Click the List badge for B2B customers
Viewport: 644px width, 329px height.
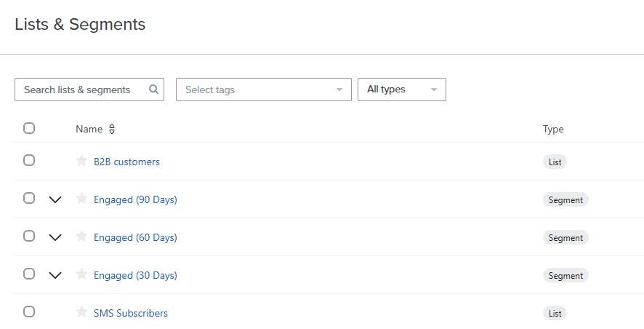(555, 162)
